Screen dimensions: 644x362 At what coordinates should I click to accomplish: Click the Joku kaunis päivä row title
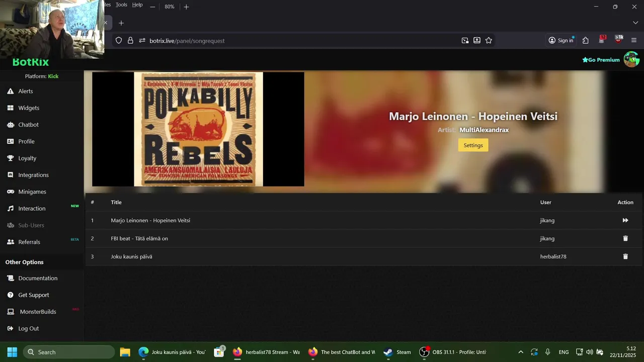coord(131,256)
